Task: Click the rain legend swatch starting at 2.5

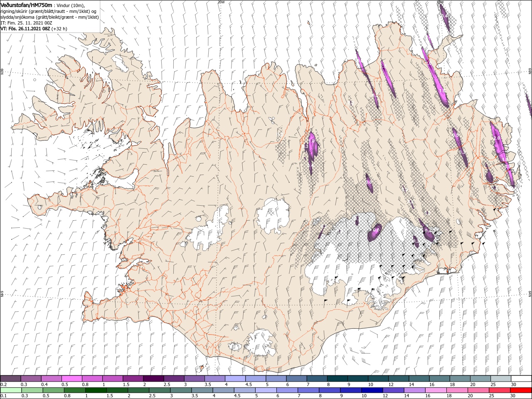Action: click(159, 390)
